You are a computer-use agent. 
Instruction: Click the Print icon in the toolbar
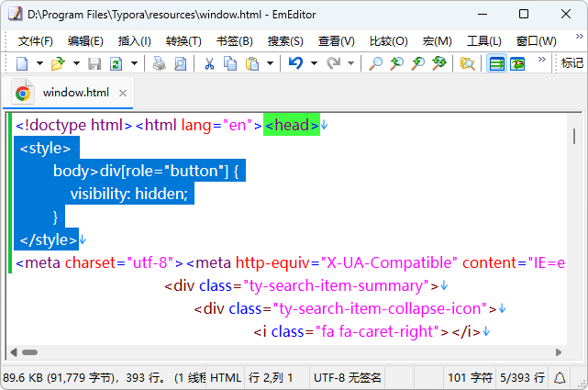coord(159,63)
